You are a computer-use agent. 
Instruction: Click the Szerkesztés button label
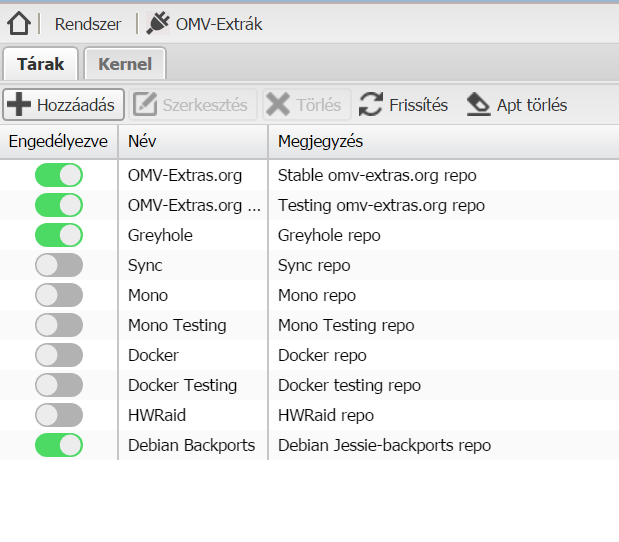pyautogui.click(x=205, y=105)
